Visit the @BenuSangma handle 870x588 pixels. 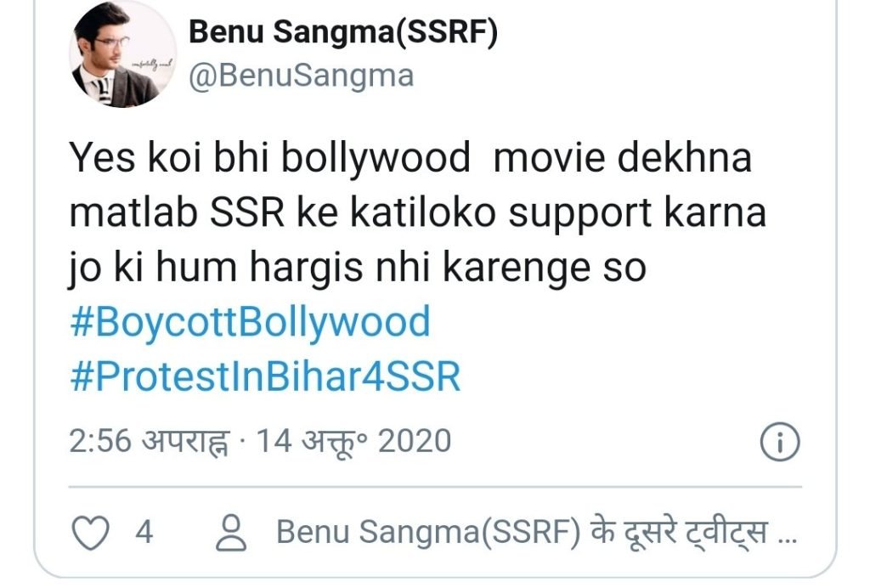point(300,76)
